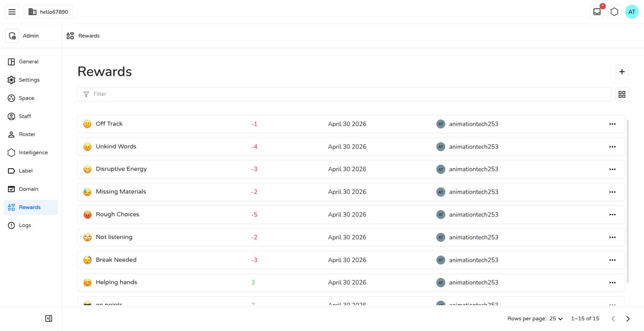Click the Helping hands reward name
Image resolution: width=644 pixels, height=331 pixels.
116,282
